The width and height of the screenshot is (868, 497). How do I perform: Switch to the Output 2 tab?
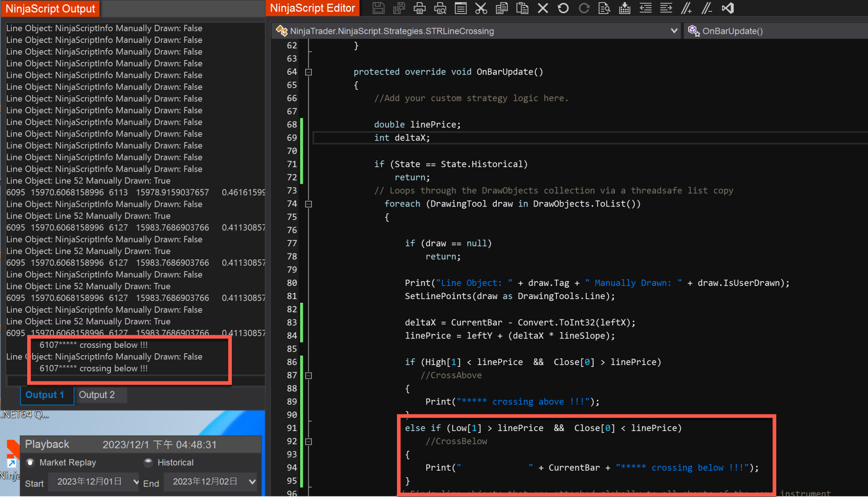97,395
